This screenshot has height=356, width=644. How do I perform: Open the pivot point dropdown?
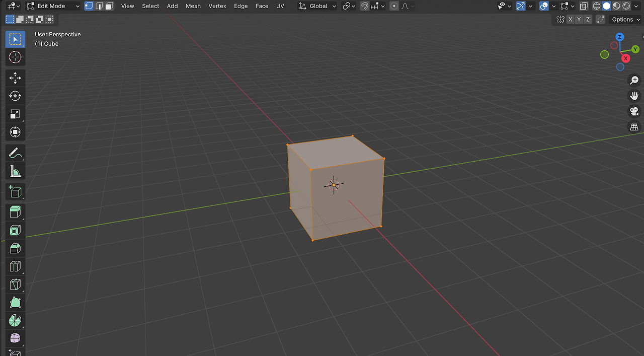pyautogui.click(x=349, y=6)
